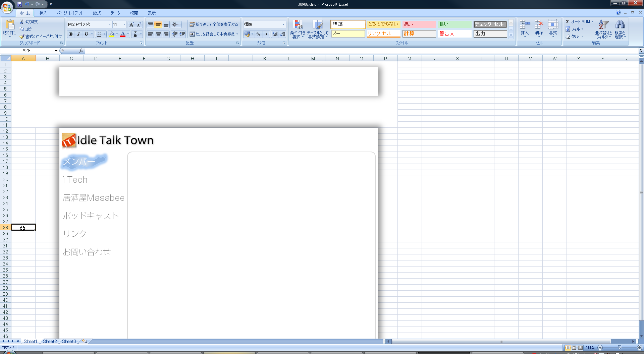The image size is (644, 354).
Task: Switch to the データ ribbon tab
Action: [115, 13]
